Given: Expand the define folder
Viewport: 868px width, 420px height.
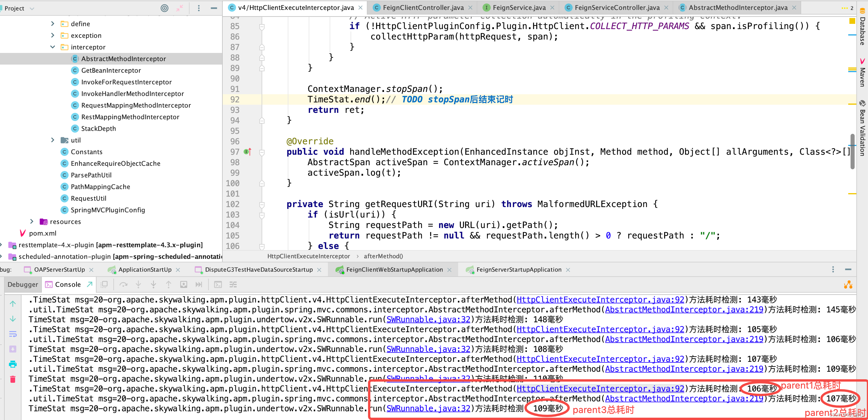Looking at the screenshot, I should [x=53, y=24].
